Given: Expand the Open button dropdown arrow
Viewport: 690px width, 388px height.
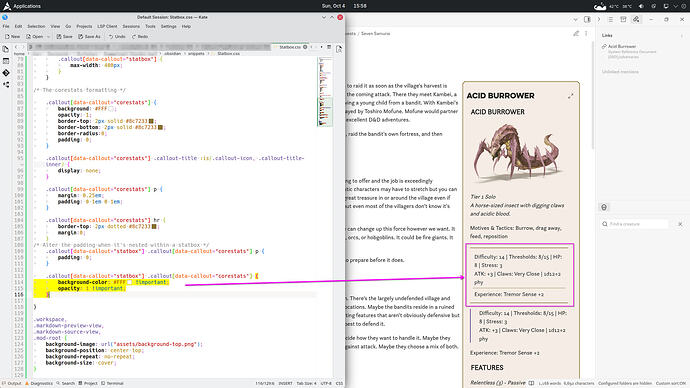Looking at the screenshot, I should pyautogui.click(x=48, y=37).
